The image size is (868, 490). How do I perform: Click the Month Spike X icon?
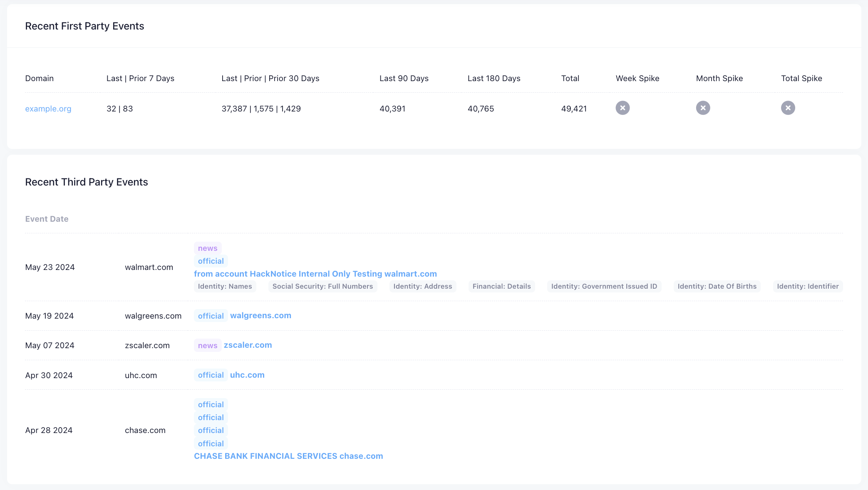click(x=703, y=108)
